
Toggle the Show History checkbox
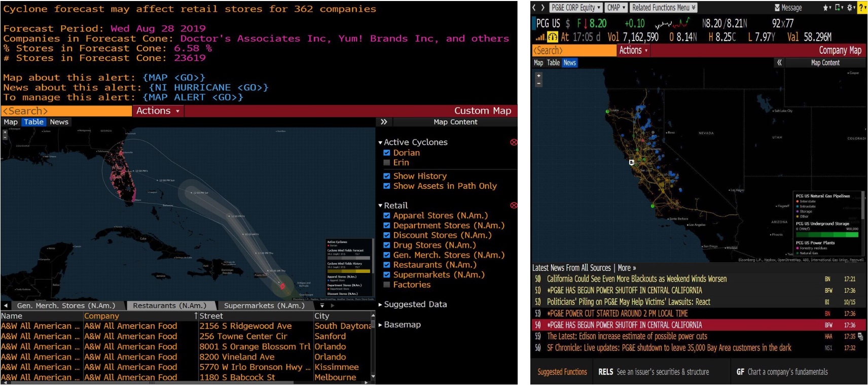(387, 176)
